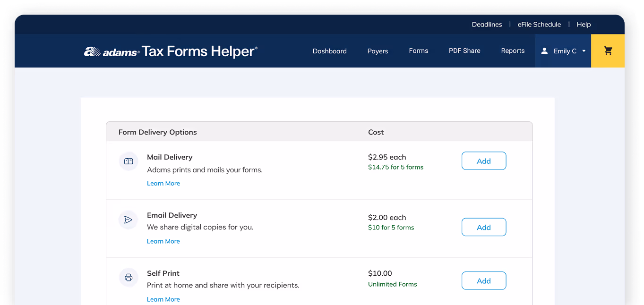The height and width of the screenshot is (305, 644).
Task: Click the Mail Delivery envelope icon
Action: click(128, 161)
